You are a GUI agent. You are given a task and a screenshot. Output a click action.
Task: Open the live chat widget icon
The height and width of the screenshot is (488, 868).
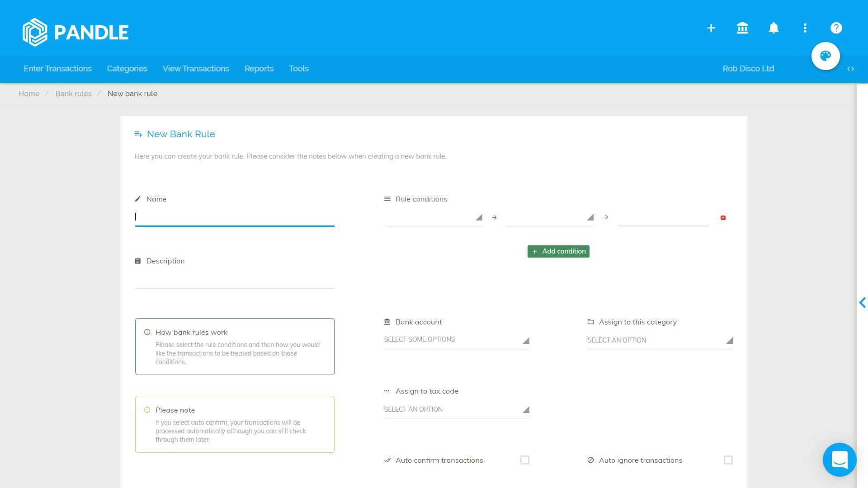click(x=839, y=460)
